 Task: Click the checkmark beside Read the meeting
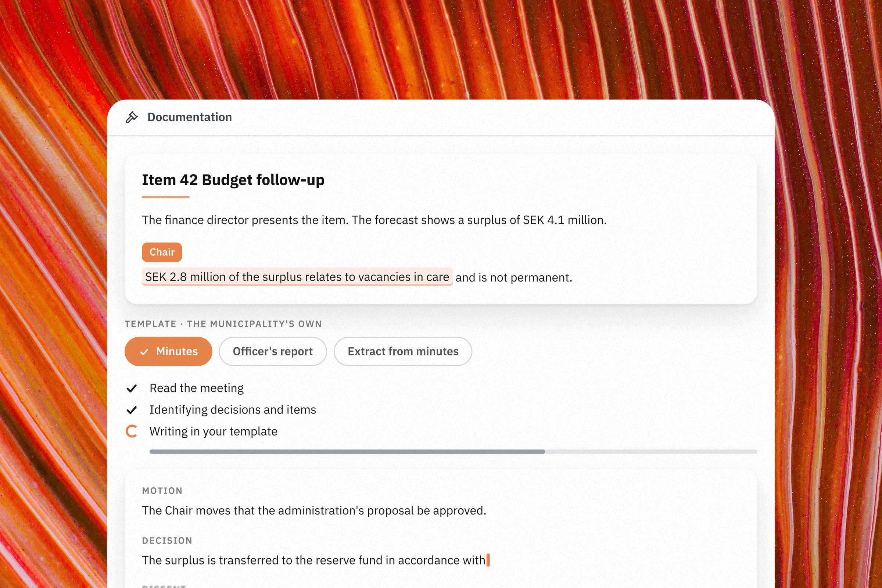132,388
